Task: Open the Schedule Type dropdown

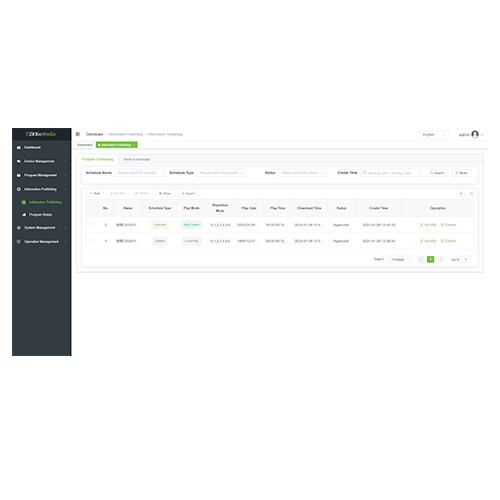Action: click(x=221, y=173)
